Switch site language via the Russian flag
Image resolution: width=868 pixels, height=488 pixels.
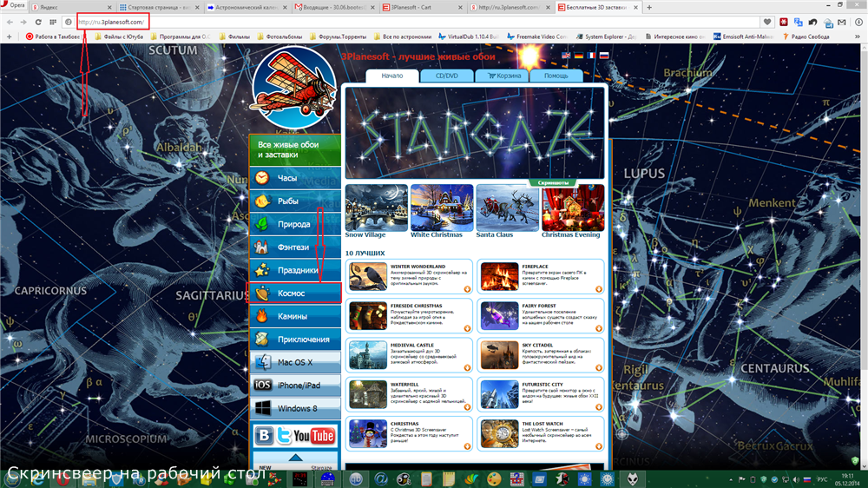point(604,56)
